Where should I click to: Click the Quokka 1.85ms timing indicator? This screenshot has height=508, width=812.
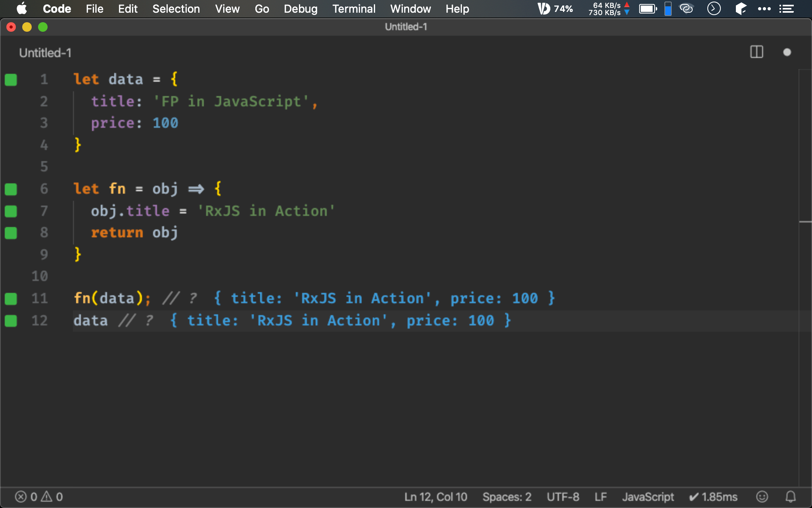[x=714, y=496]
